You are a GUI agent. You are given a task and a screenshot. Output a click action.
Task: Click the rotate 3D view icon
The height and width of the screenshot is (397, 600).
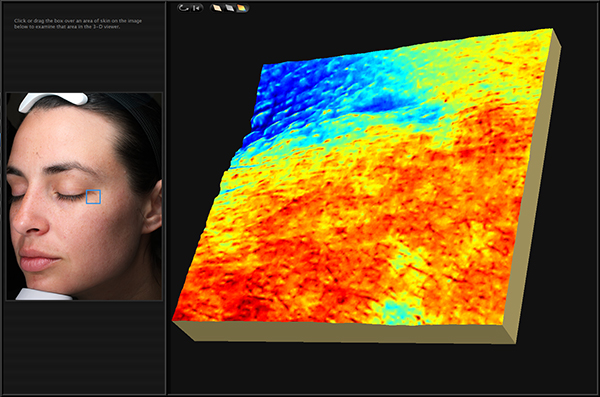coord(184,8)
